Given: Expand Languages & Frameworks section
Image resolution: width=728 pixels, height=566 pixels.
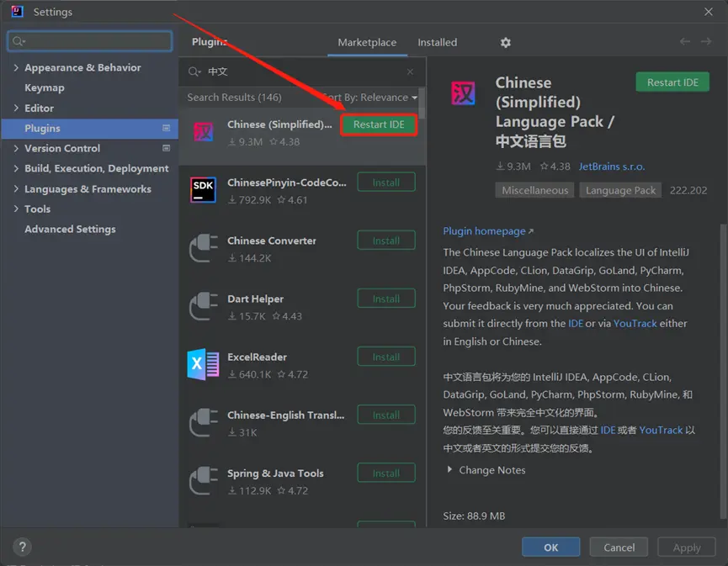Looking at the screenshot, I should [x=16, y=189].
